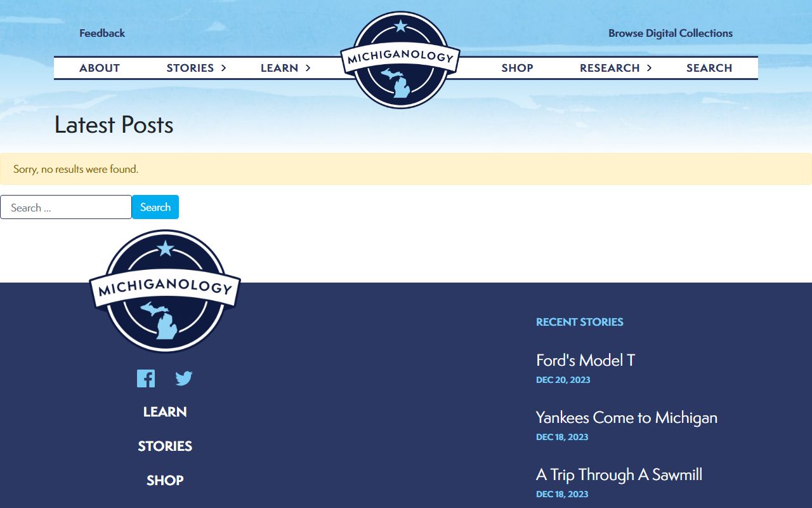The height and width of the screenshot is (508, 812).
Task: Open Yankees Come to Michigan story
Action: tap(627, 418)
